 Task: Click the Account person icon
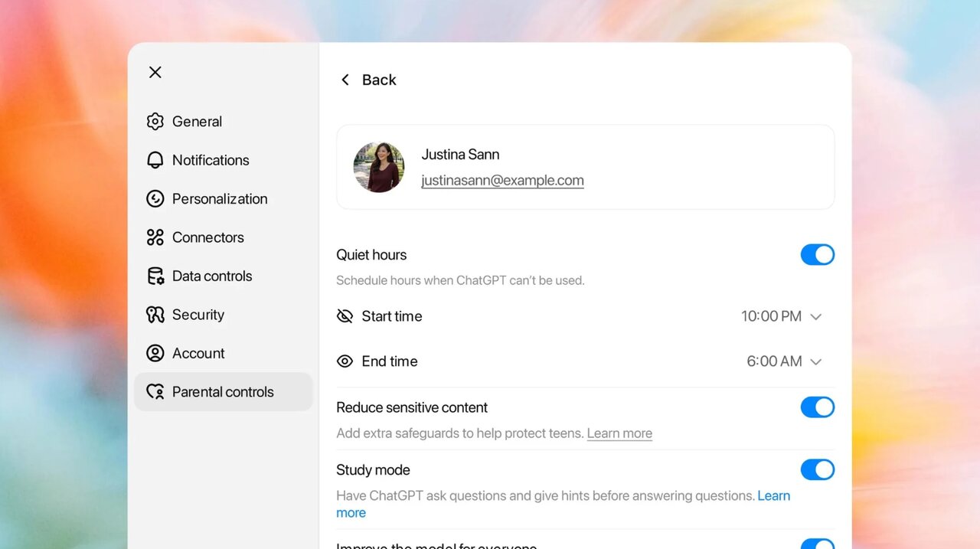pyautogui.click(x=155, y=353)
